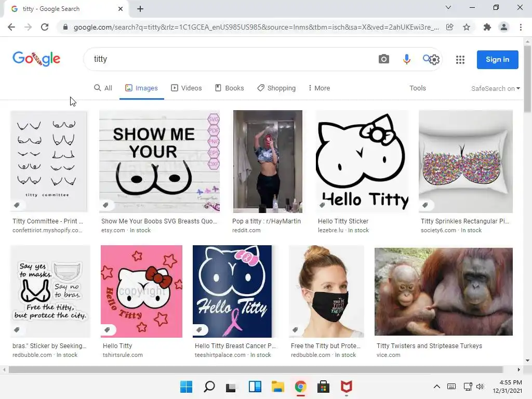This screenshot has width=532, height=399.
Task: Open the Show Me Your Boobs SVG link
Action: click(x=159, y=221)
